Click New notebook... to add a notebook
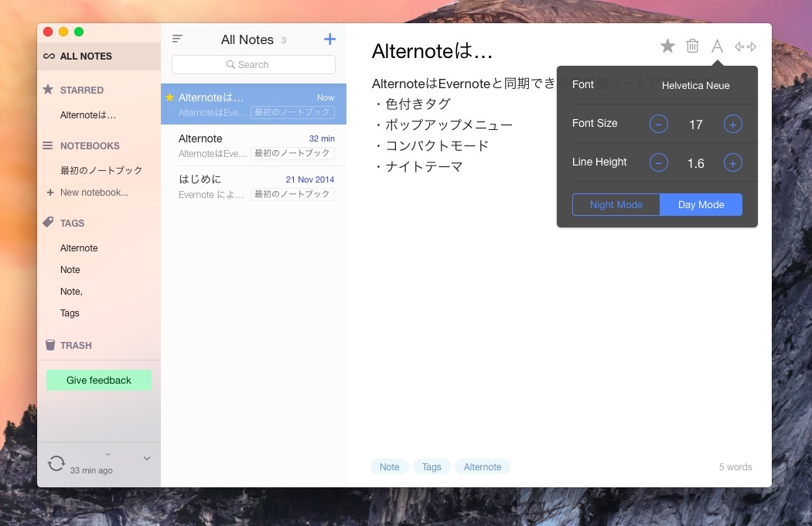The image size is (812, 526). point(94,193)
